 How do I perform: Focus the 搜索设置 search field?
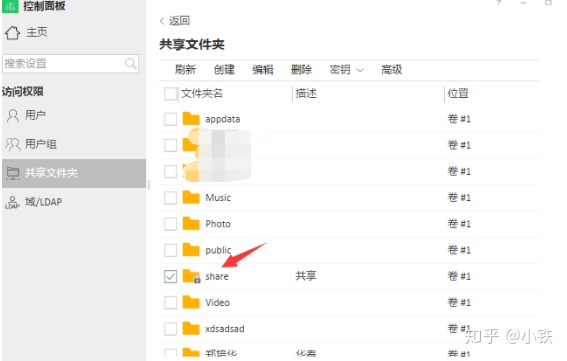[x=71, y=64]
